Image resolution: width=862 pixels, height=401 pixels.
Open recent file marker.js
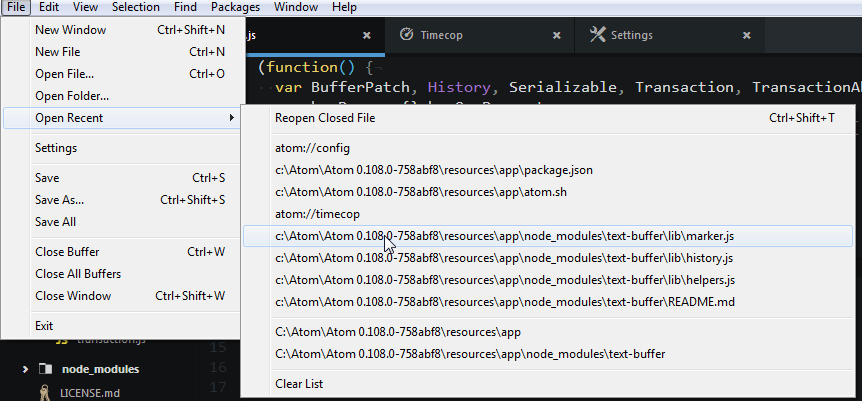(x=548, y=237)
